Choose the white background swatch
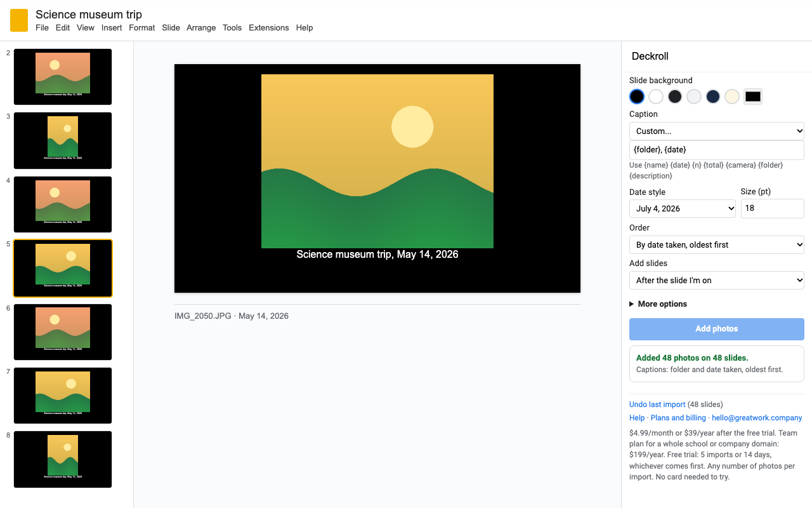 656,97
